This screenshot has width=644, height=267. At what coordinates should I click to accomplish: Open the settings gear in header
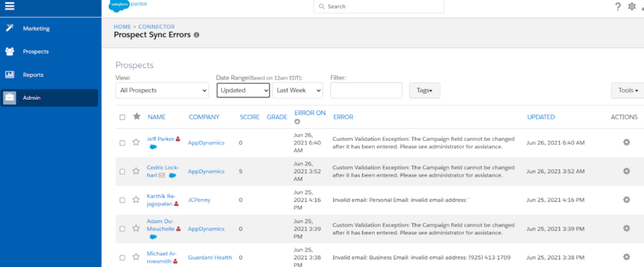[632, 7]
